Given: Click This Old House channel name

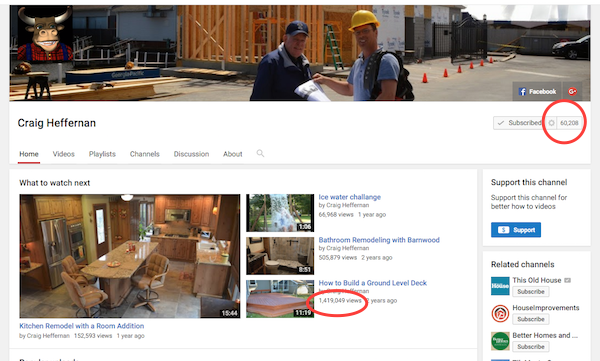Looking at the screenshot, I should [537, 280].
